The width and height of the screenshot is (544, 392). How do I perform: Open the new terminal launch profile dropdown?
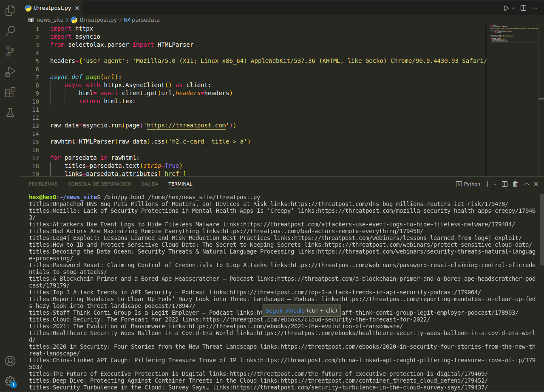point(495,184)
